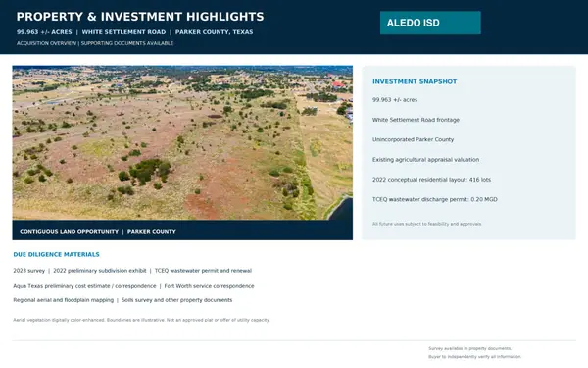Image resolution: width=588 pixels, height=368 pixels.
Task: Select the 'PROPERTY & INVESTMENT HIGHLIGHTS' heading
Action: (x=140, y=17)
